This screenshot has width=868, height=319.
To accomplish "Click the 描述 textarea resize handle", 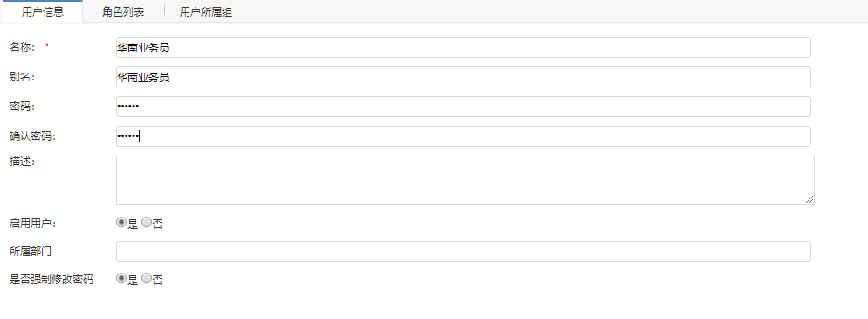I will point(809,199).
